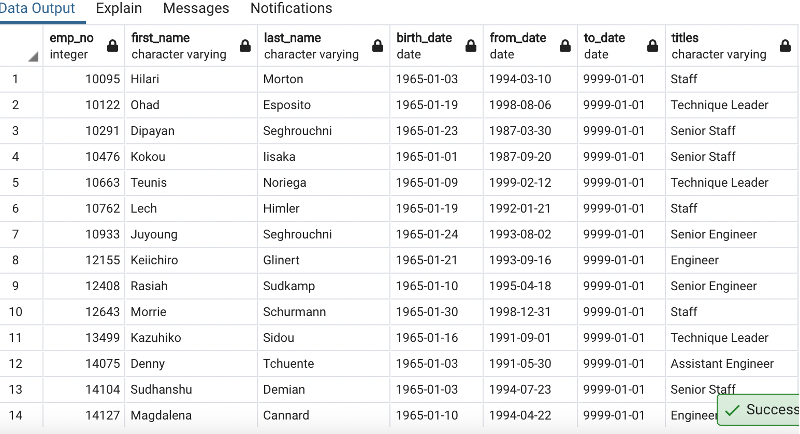Click the lock icon in last_name column
This screenshot has width=800, height=434.
pyautogui.click(x=377, y=46)
